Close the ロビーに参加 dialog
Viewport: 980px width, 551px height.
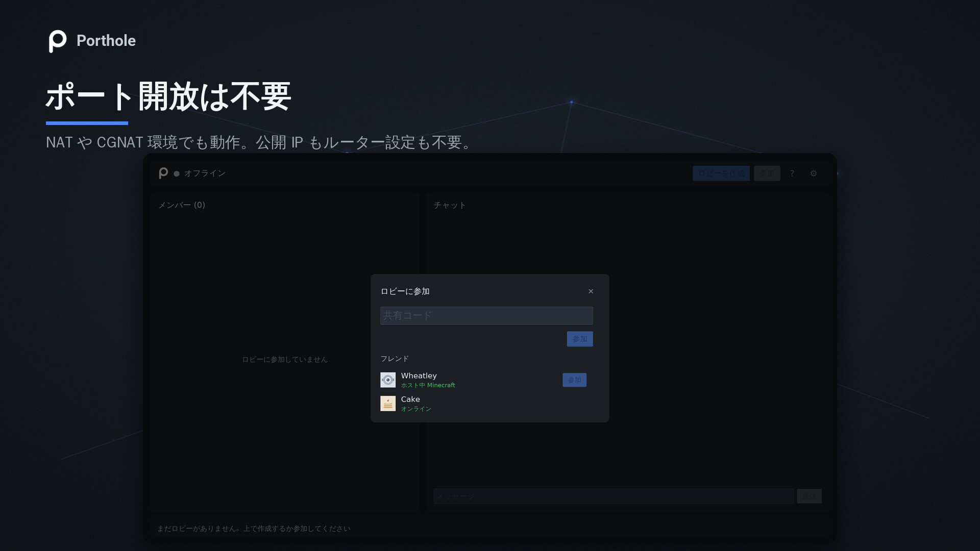coord(591,291)
